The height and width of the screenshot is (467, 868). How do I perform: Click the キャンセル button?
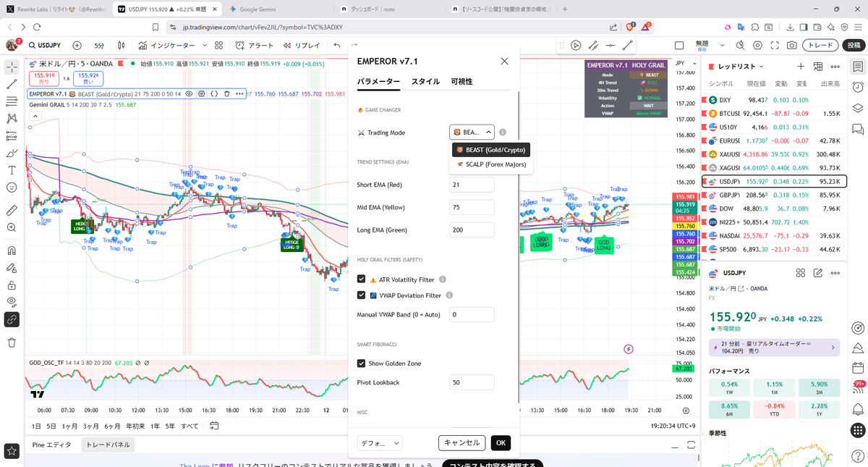461,442
